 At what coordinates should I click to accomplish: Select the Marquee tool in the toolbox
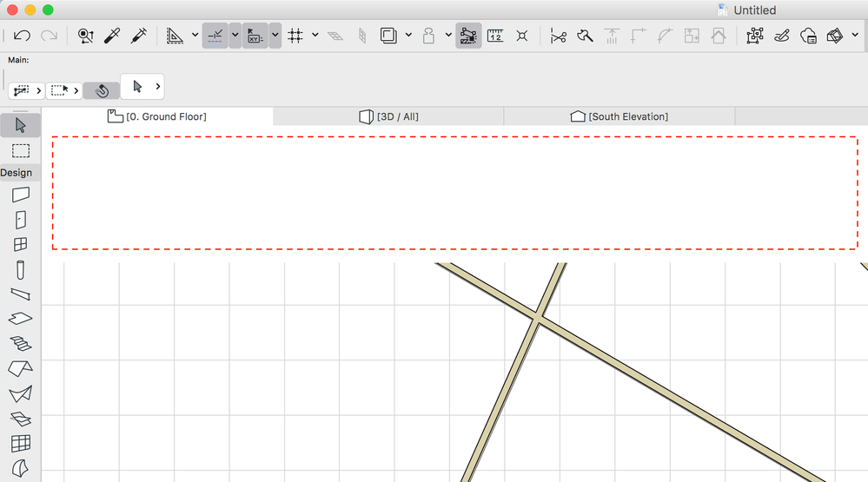pos(21,151)
